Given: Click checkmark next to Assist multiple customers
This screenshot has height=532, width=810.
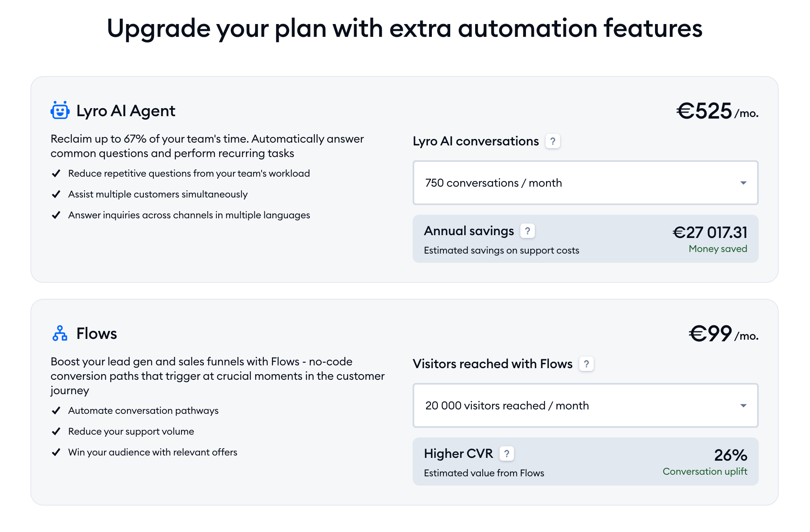Looking at the screenshot, I should 56,194.
